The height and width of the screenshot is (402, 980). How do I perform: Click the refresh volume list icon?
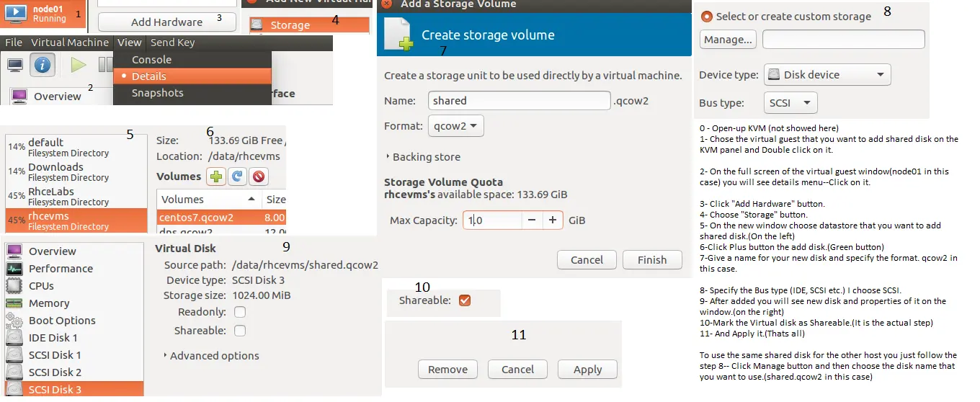pyautogui.click(x=237, y=177)
